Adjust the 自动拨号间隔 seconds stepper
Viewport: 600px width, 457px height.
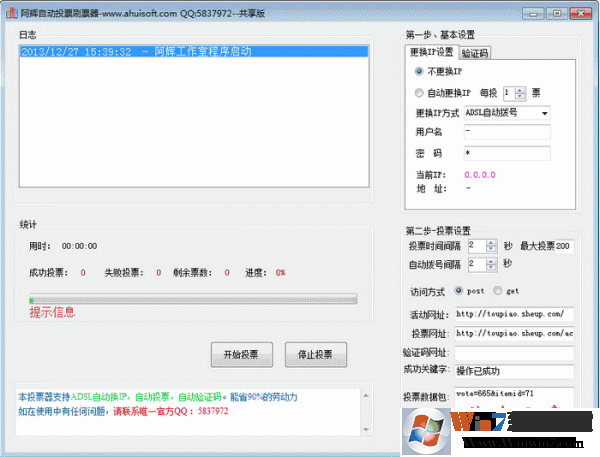(490, 264)
